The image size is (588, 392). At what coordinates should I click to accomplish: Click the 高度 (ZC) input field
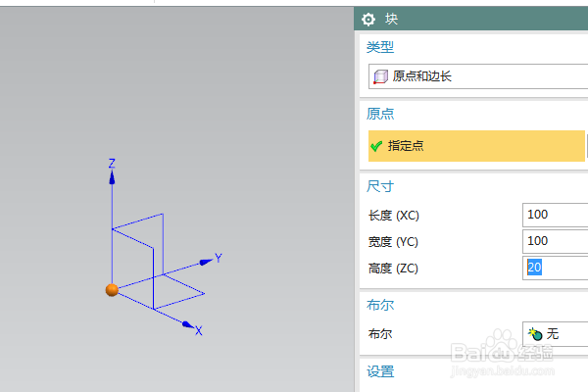pos(555,268)
